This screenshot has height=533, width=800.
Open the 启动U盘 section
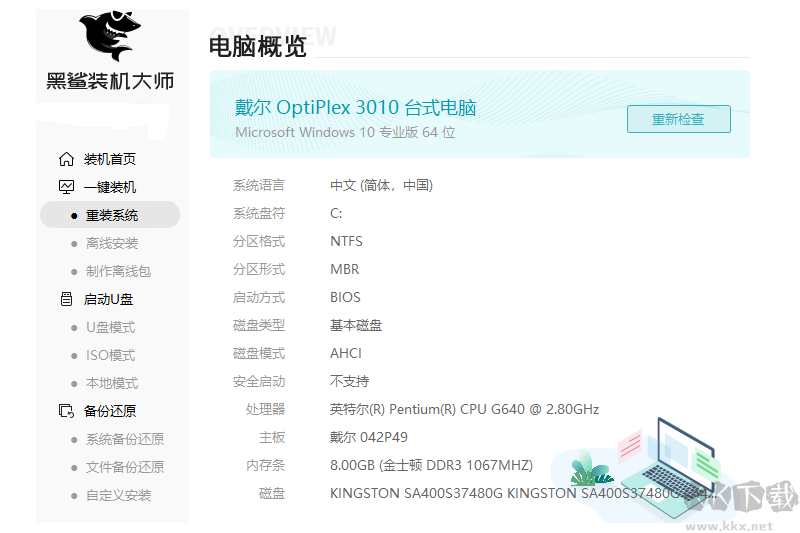(x=108, y=299)
